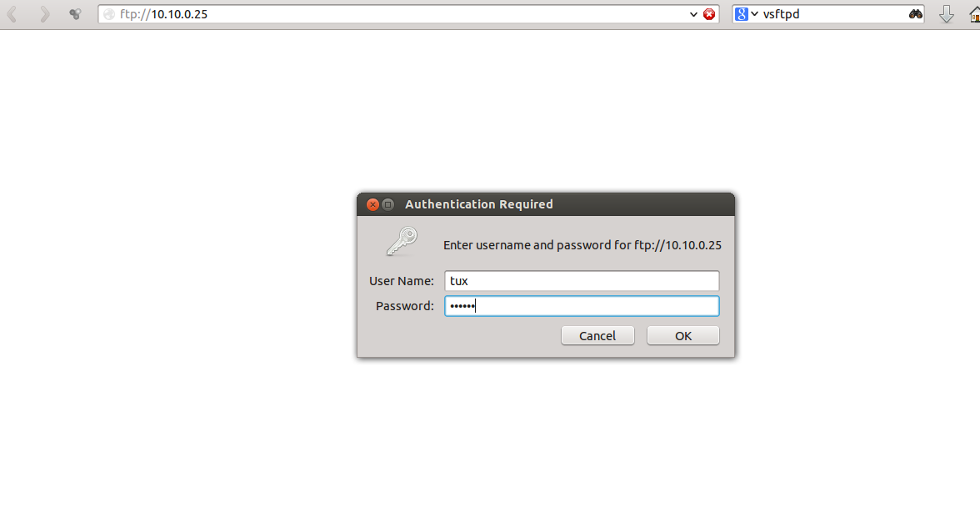Click the dialog's gray maximize button
This screenshot has width=980, height=522.
point(388,204)
